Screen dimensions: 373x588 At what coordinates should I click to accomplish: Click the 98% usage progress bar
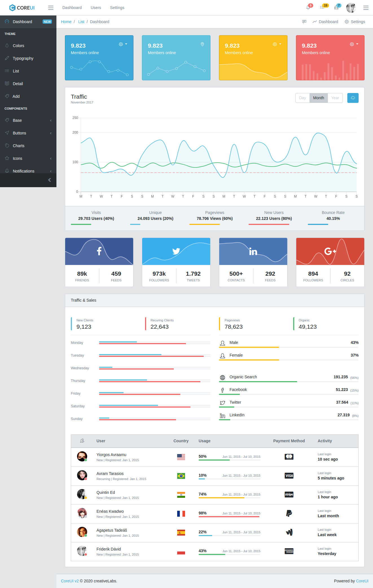pos(229,517)
